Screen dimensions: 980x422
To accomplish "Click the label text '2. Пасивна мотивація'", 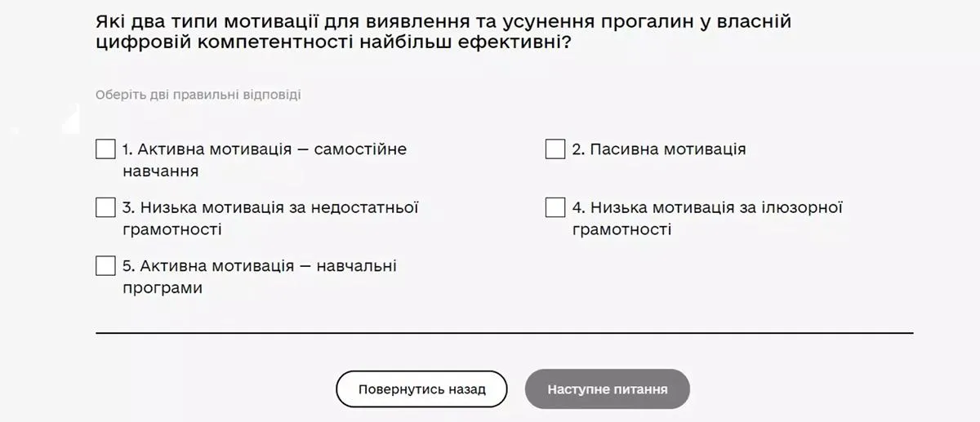I will [x=658, y=149].
